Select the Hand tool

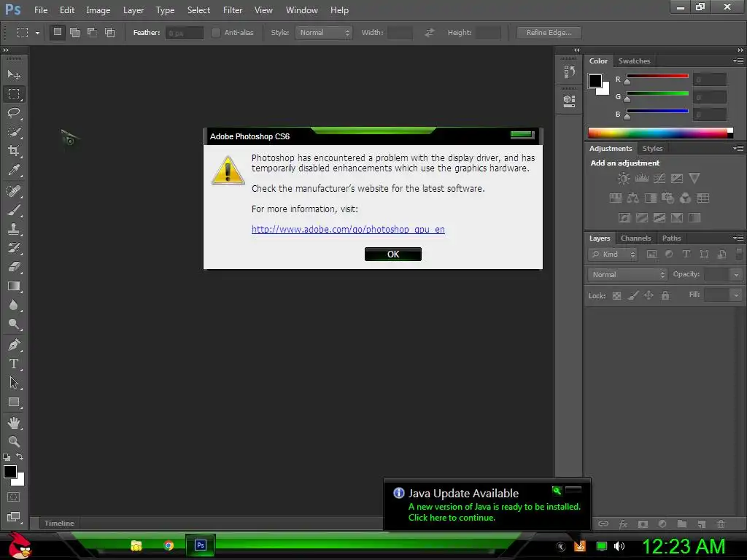[x=14, y=423]
